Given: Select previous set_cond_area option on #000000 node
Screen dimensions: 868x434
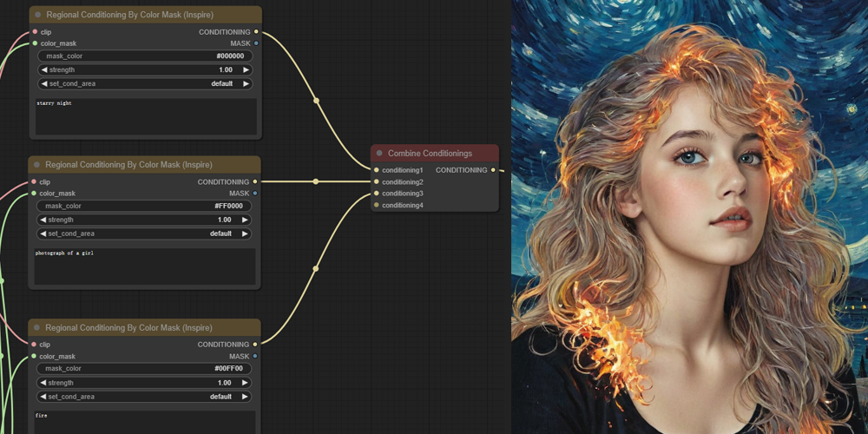Looking at the screenshot, I should click(44, 83).
